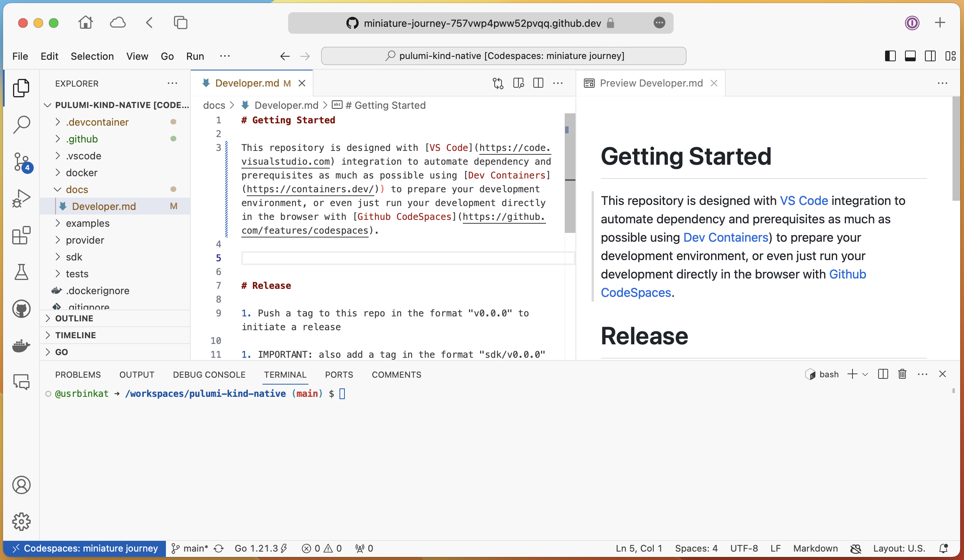
Task: Click the editor minimap slider
Action: (x=570, y=173)
